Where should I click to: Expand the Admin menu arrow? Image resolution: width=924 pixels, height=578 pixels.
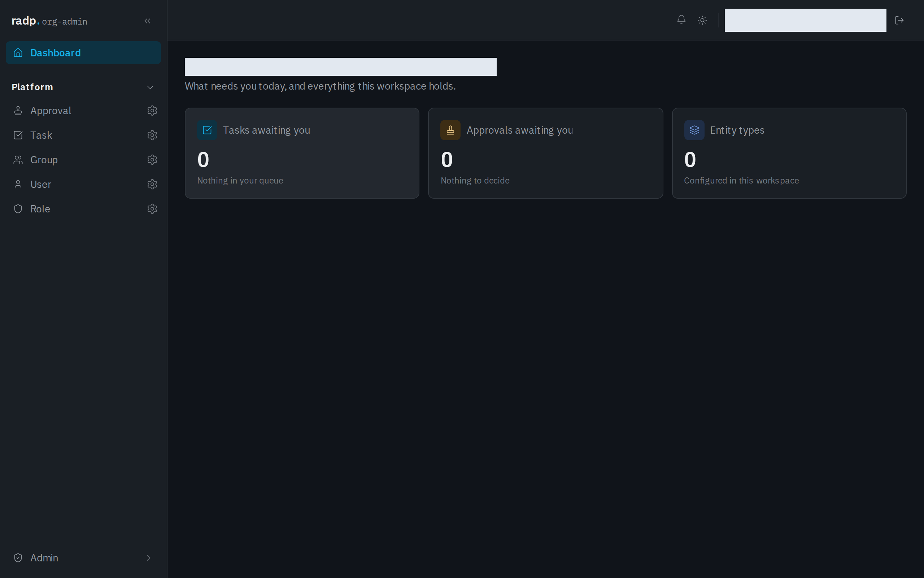pos(149,558)
